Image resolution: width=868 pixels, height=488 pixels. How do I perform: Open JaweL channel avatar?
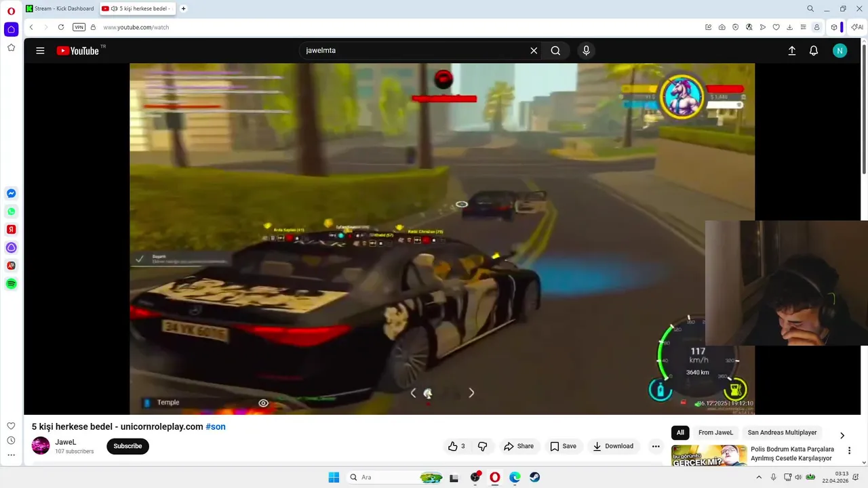tap(41, 445)
